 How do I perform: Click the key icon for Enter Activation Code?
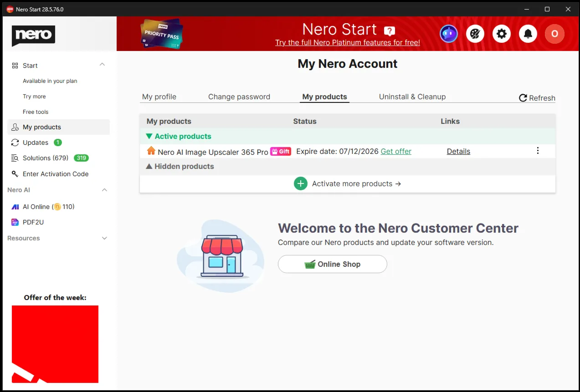point(15,174)
